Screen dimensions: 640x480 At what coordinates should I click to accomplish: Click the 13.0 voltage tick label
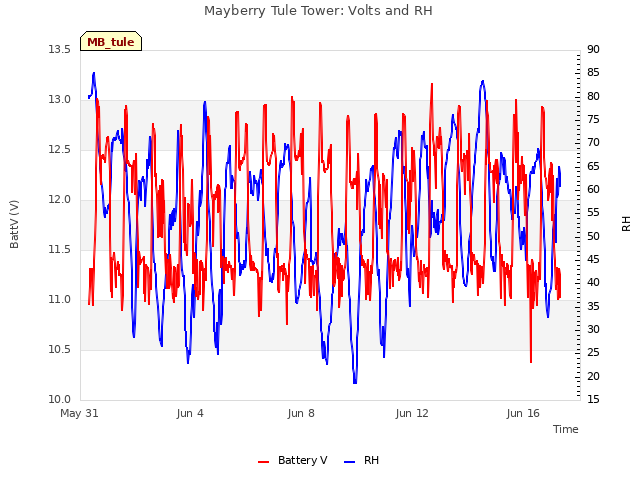(x=60, y=100)
